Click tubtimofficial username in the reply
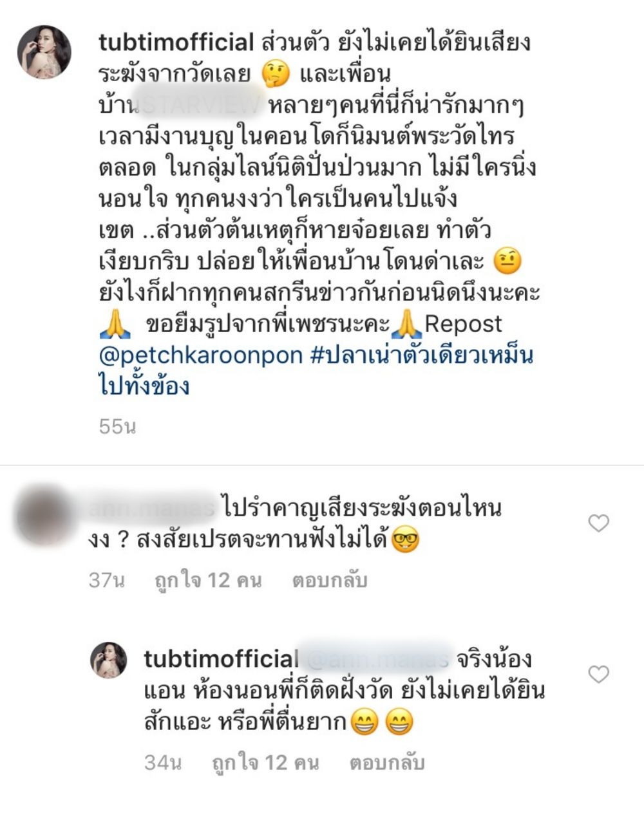 coord(222,659)
